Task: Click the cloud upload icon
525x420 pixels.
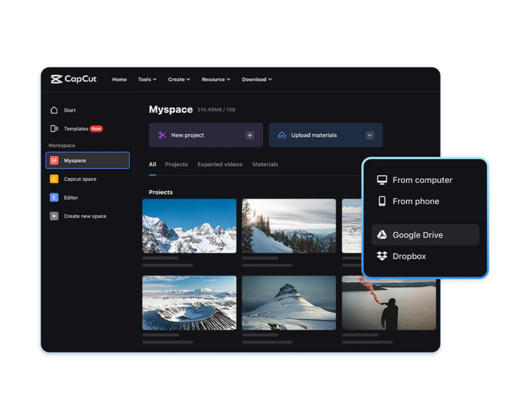Action: [x=282, y=135]
